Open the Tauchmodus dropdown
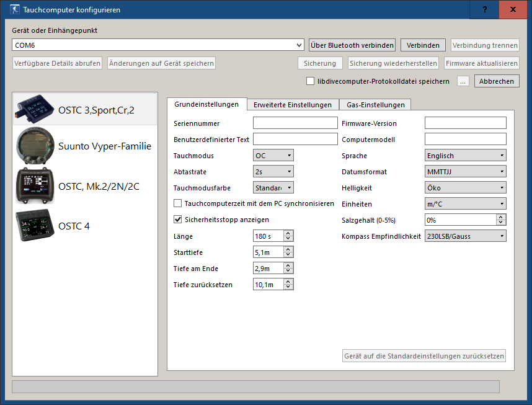The image size is (532, 405). click(x=273, y=156)
